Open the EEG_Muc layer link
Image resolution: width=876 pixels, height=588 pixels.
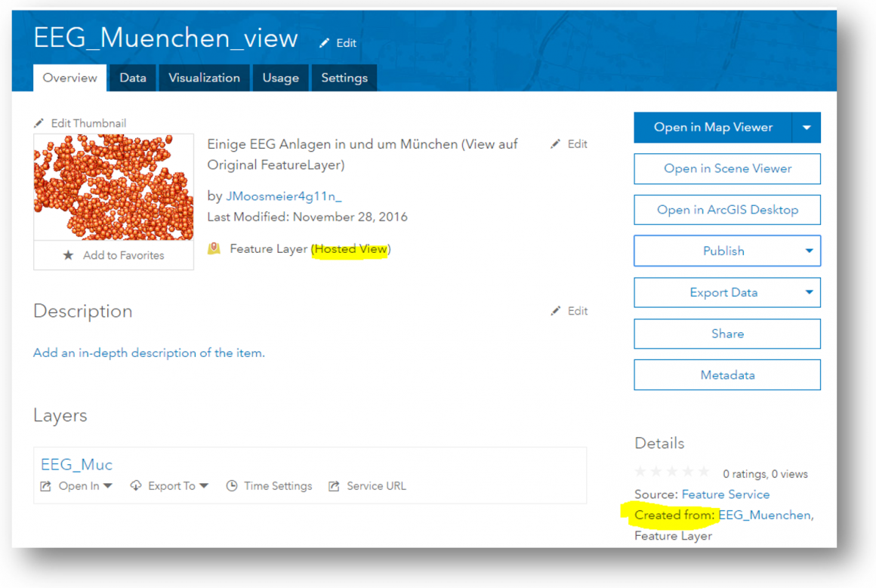click(76, 465)
